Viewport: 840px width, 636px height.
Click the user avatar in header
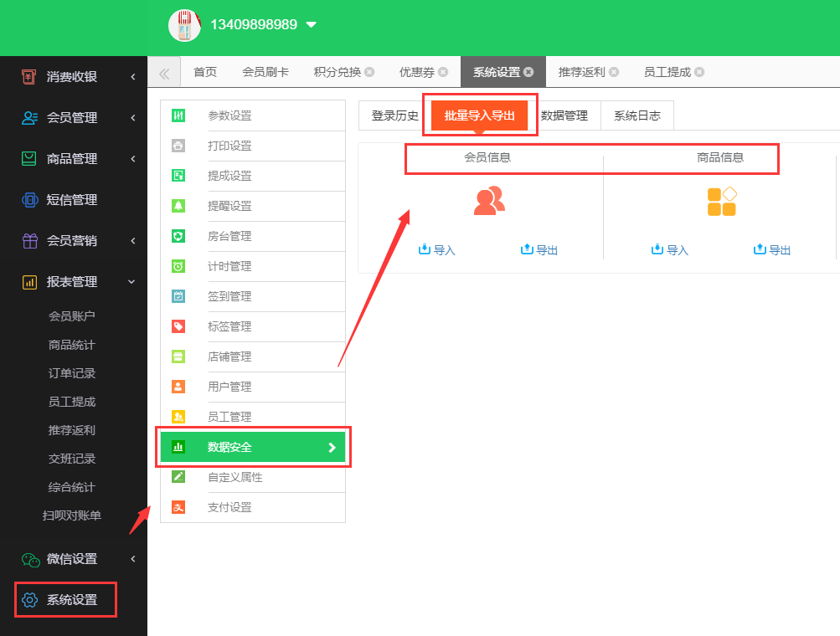(x=184, y=25)
